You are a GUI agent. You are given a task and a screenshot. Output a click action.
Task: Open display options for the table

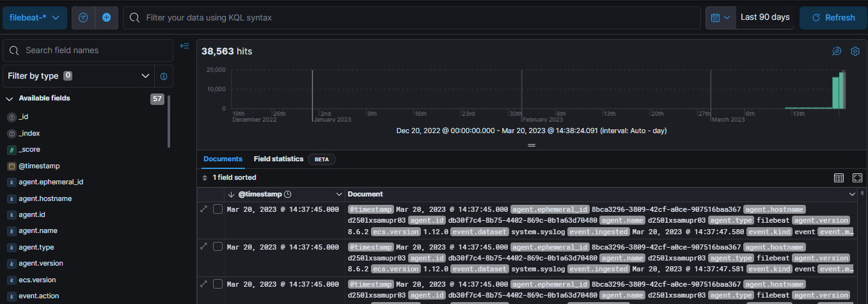[x=839, y=177]
